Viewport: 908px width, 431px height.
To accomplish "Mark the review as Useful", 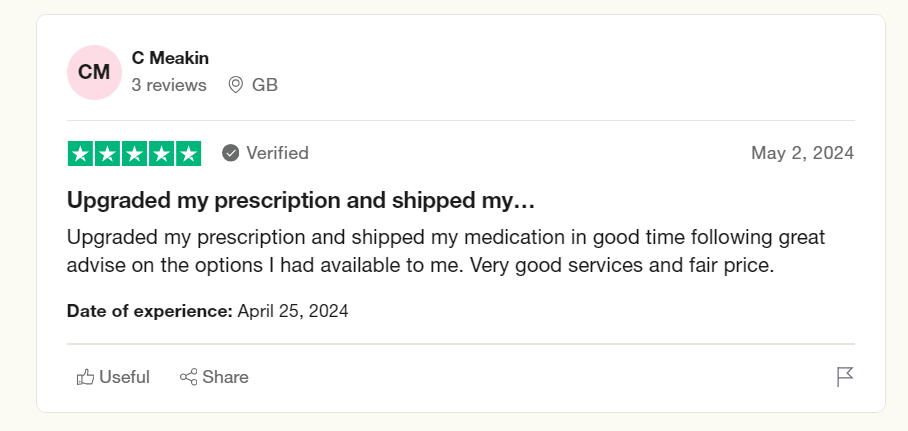I will [113, 377].
